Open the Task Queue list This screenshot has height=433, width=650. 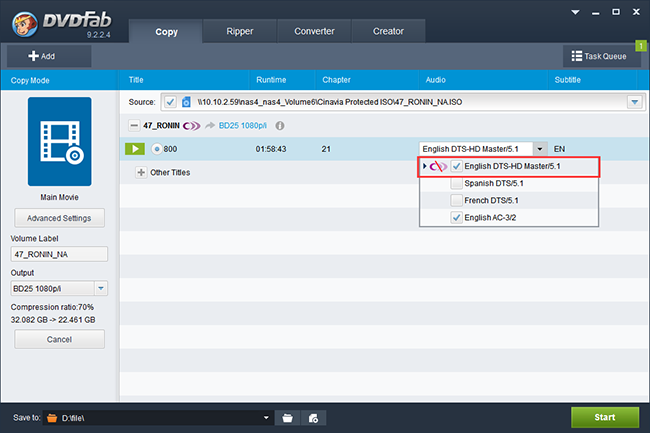599,56
